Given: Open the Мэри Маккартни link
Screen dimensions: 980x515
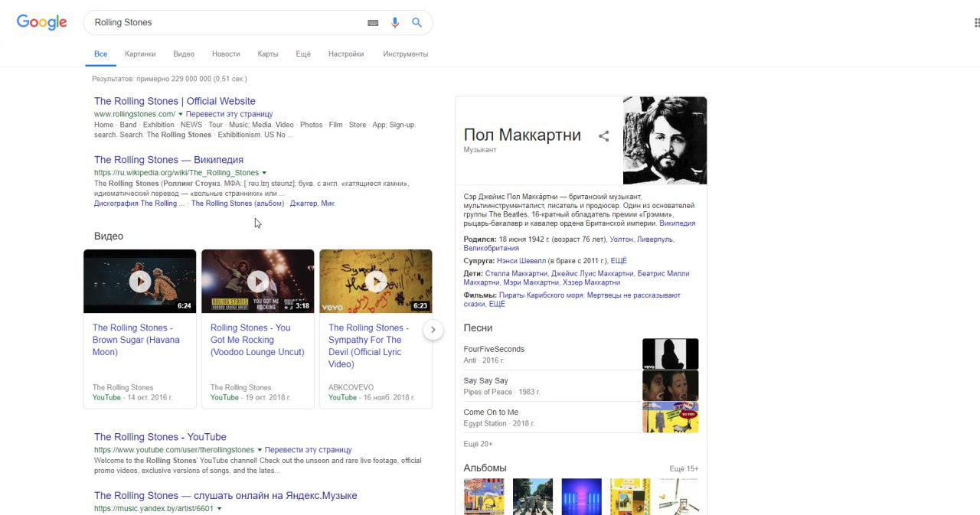Looking at the screenshot, I should (x=531, y=282).
